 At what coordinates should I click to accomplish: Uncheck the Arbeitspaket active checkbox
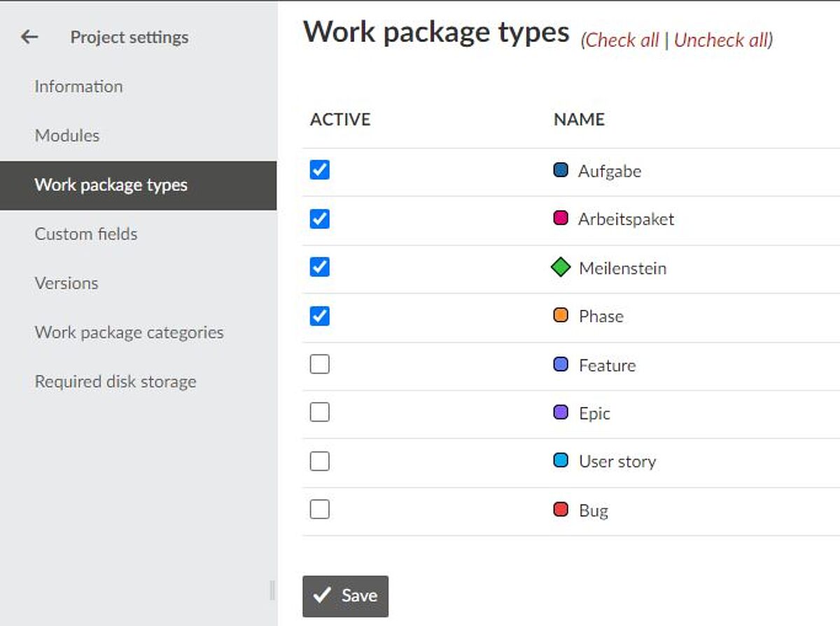click(320, 219)
